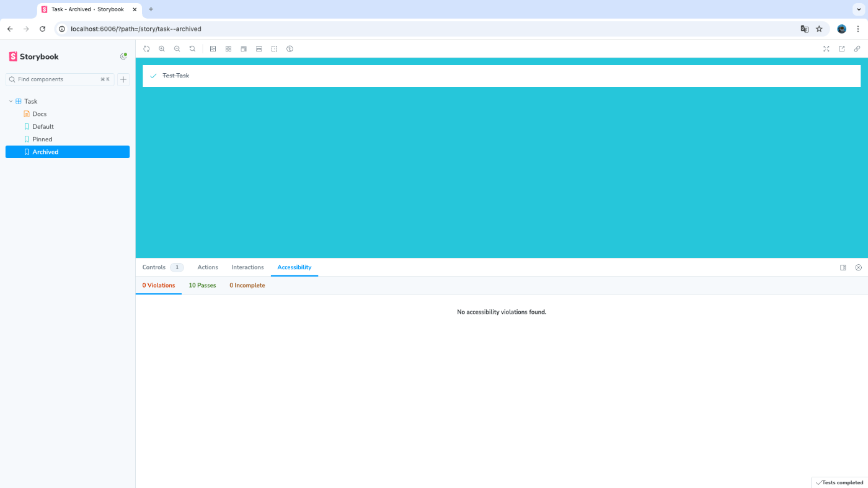Copy the canvas link icon
Image resolution: width=868 pixels, height=488 pixels.
(x=857, y=48)
